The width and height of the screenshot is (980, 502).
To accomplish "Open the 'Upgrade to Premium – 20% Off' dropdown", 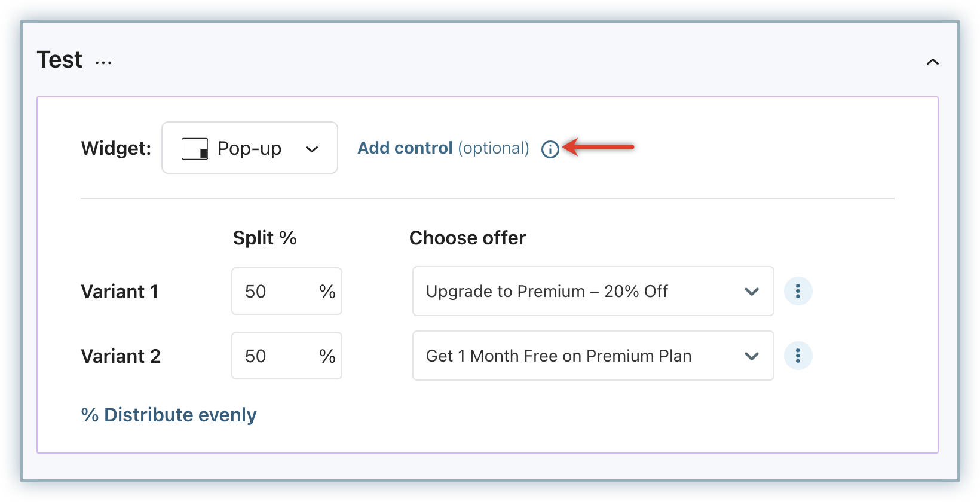I will pyautogui.click(x=592, y=291).
